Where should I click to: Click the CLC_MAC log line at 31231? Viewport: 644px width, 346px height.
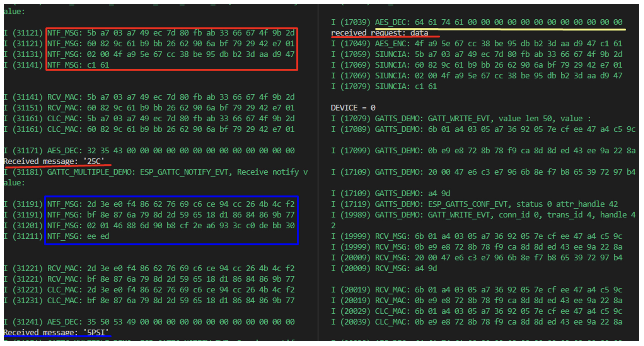149,300
